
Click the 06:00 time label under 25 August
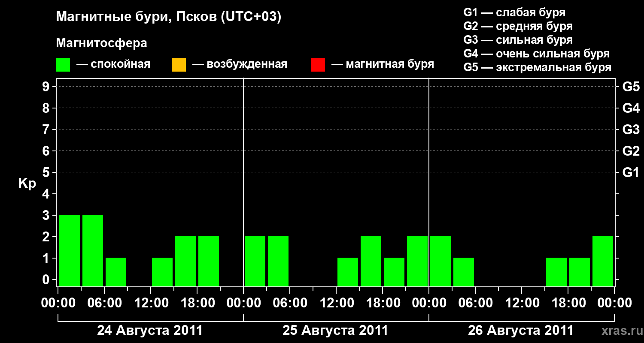pyautogui.click(x=290, y=303)
